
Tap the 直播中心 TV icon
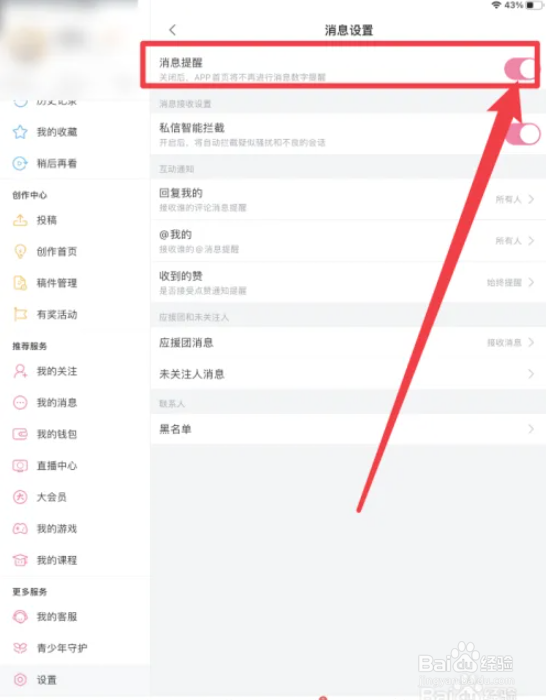[x=20, y=466]
